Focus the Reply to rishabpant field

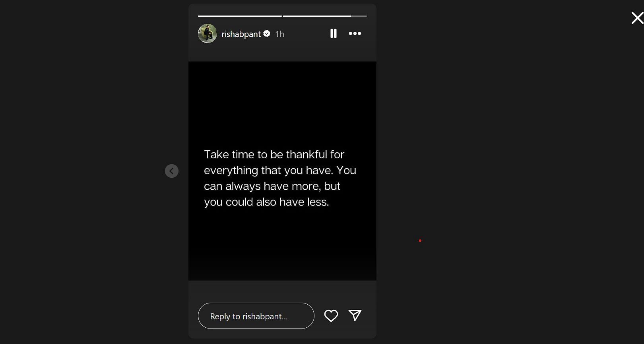(x=256, y=316)
